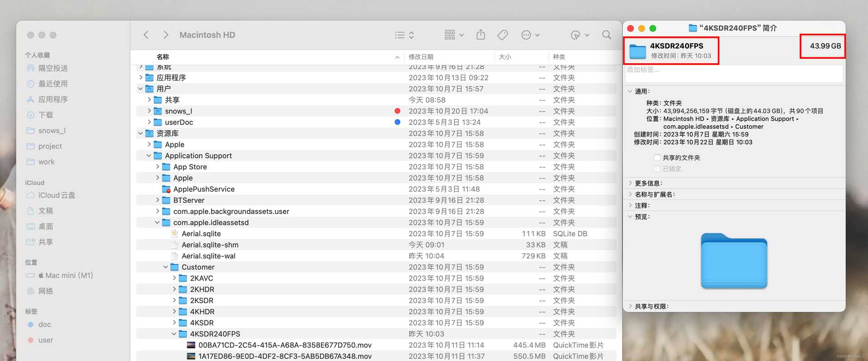Enable the 共享的文件夹 checkbox
868x361 pixels.
tap(657, 158)
